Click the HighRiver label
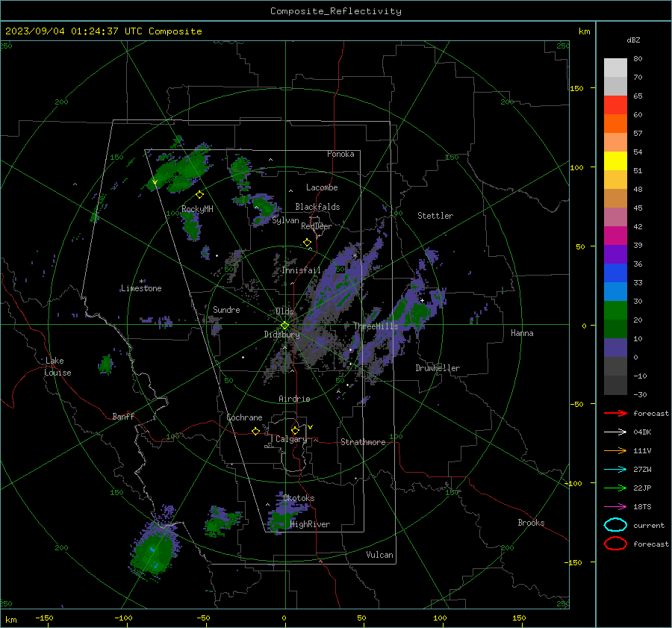The image size is (672, 628). 310,524
